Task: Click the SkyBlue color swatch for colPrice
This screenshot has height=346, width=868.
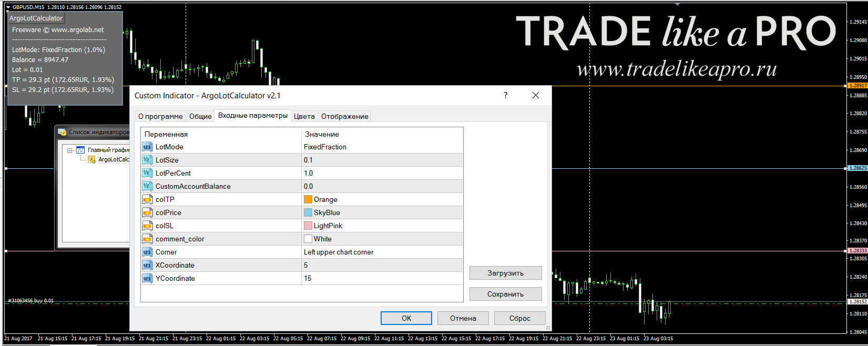Action: pyautogui.click(x=308, y=212)
